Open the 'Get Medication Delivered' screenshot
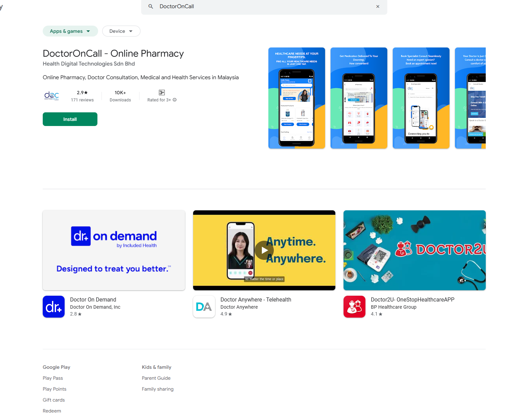 (x=359, y=98)
